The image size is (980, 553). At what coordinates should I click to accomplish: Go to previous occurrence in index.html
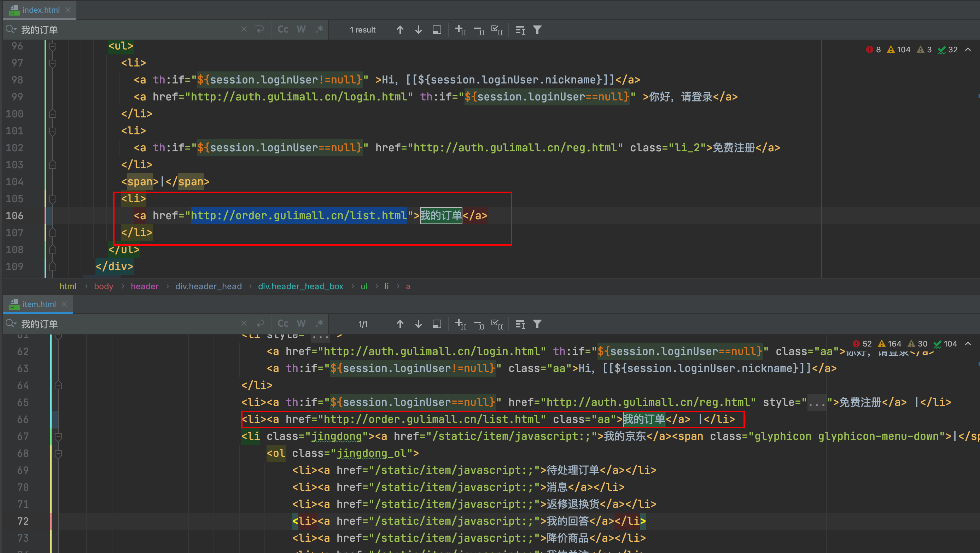click(400, 30)
